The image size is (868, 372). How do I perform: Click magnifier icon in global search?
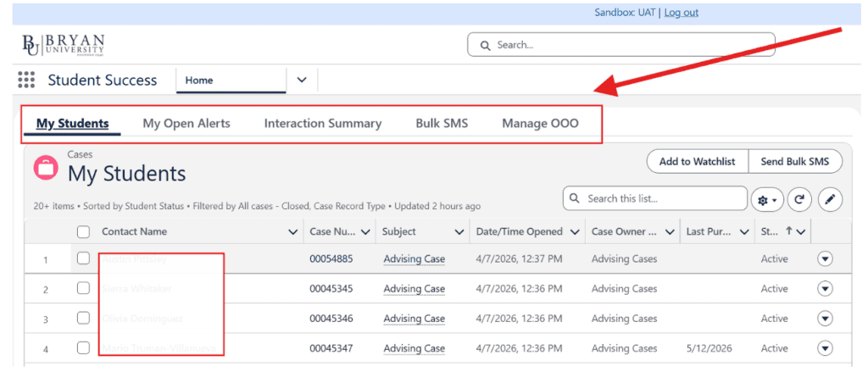(486, 46)
